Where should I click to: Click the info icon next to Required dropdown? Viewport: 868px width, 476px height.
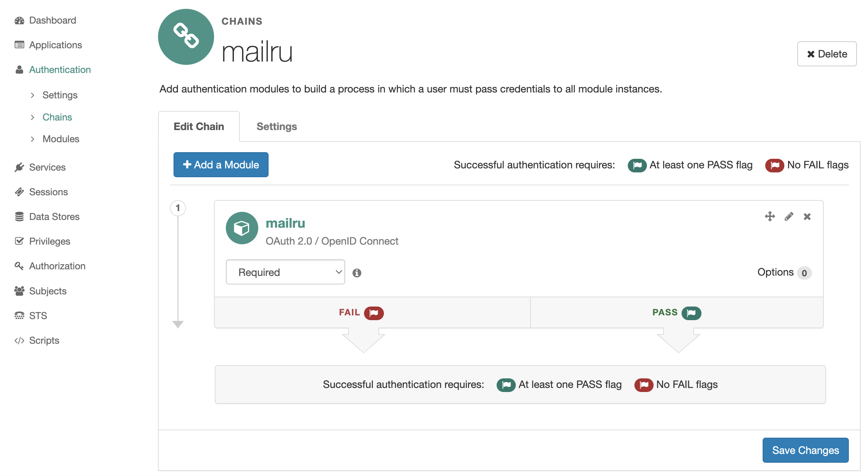click(356, 272)
